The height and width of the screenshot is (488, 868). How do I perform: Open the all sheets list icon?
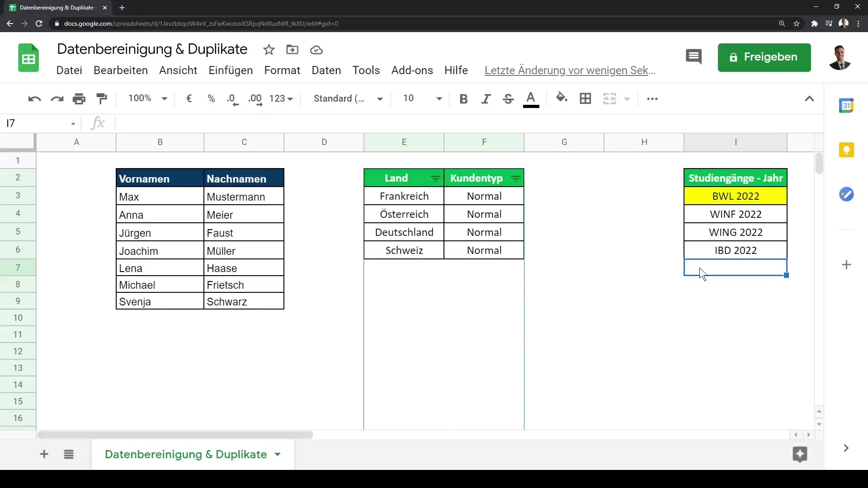69,455
